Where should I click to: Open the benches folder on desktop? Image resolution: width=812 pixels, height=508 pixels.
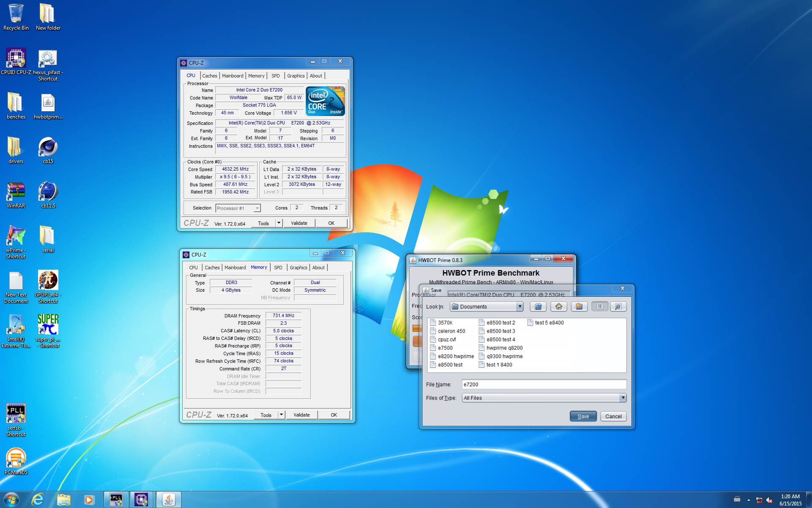coord(16,106)
